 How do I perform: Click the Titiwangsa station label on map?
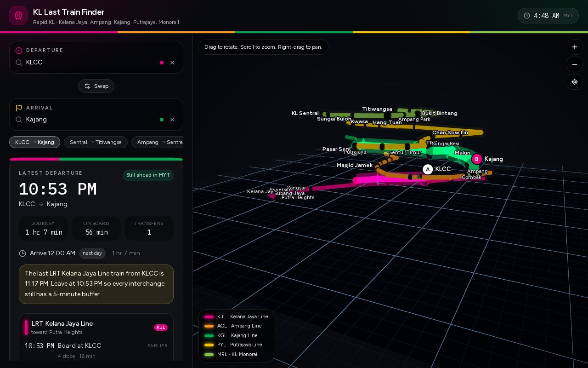(377, 109)
